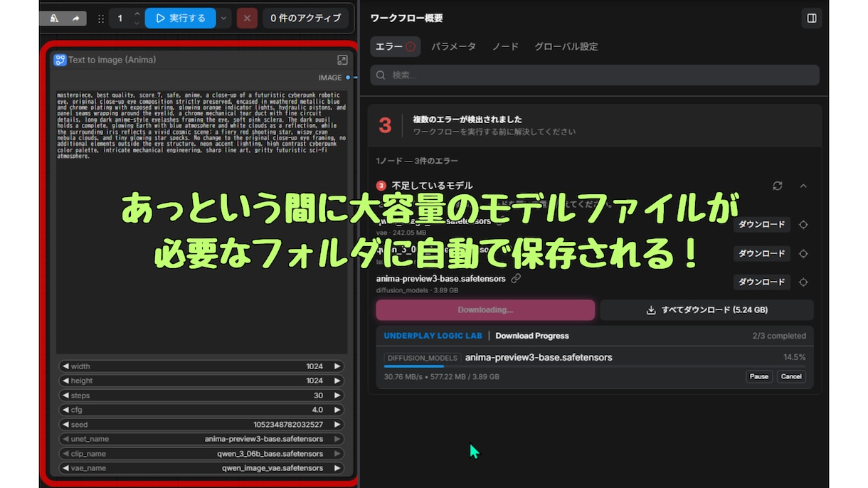Click ダウンロード for the second model row

click(x=761, y=253)
